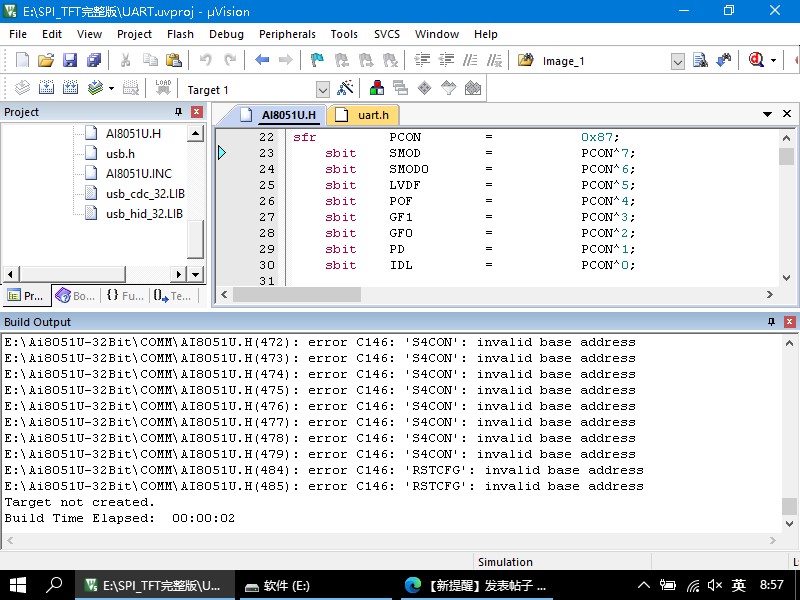Switch to the Functions panel tab

click(125, 296)
